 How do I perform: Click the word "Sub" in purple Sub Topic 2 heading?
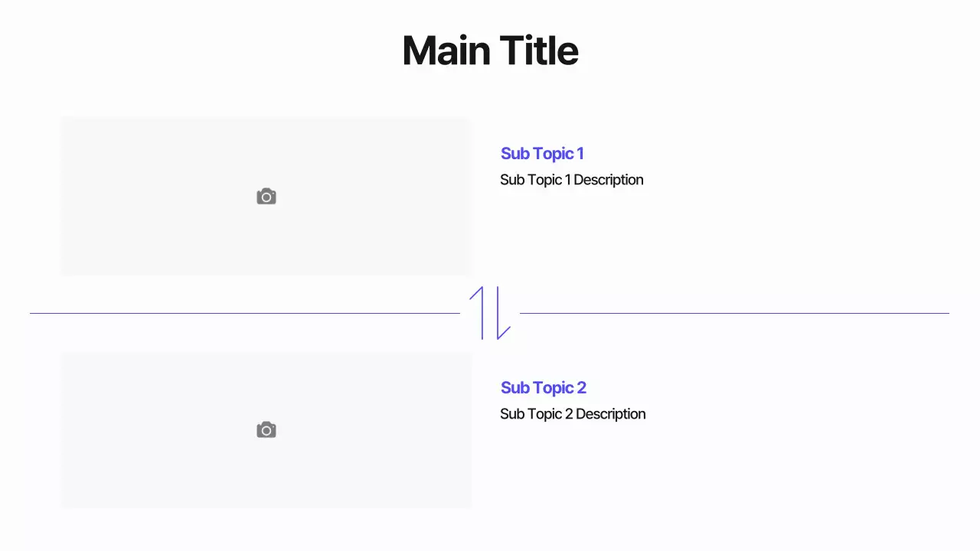(x=515, y=388)
